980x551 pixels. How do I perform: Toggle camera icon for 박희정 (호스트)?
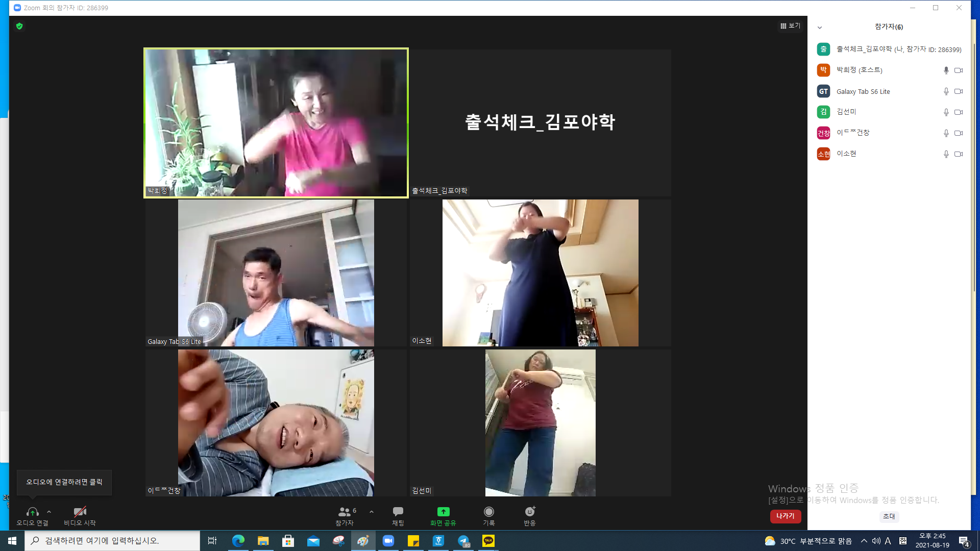(959, 70)
